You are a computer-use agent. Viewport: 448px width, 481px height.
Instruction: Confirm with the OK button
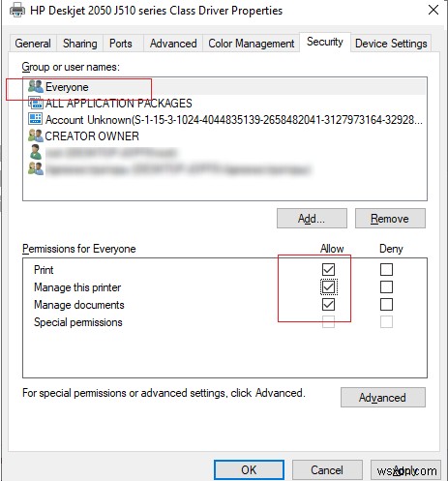click(249, 469)
